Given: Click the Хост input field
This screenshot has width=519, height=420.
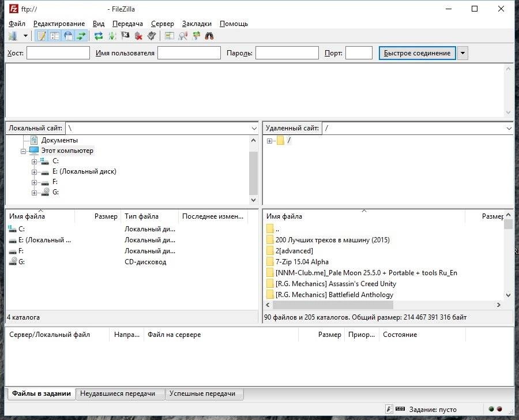Looking at the screenshot, I should point(58,53).
